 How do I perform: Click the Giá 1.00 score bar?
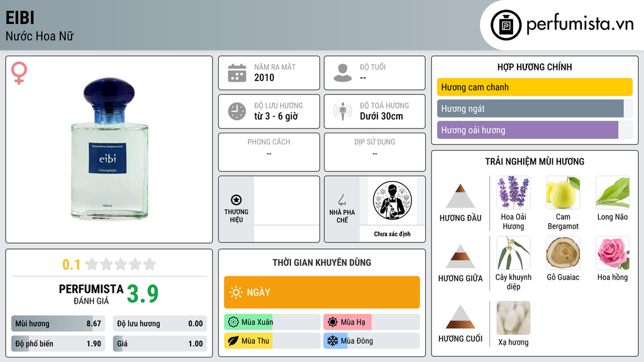[x=160, y=344]
